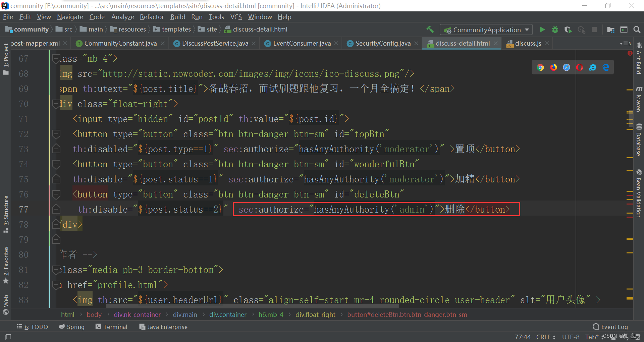The width and height of the screenshot is (644, 342).
Task: Open the CommunityApplication run configuration dropdown
Action: (486, 30)
